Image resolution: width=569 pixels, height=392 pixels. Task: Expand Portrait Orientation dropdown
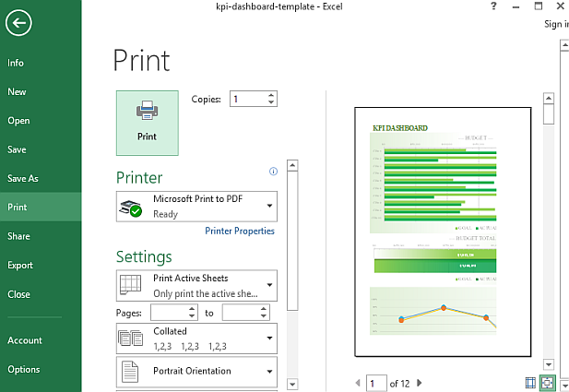pyautogui.click(x=196, y=372)
